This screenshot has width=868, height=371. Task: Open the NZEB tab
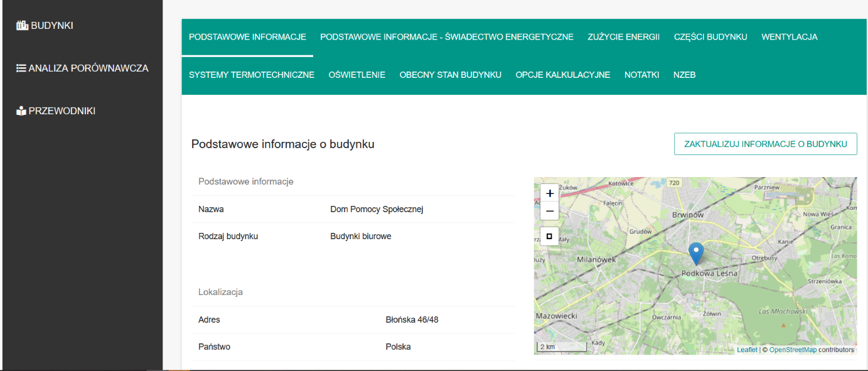tap(684, 74)
